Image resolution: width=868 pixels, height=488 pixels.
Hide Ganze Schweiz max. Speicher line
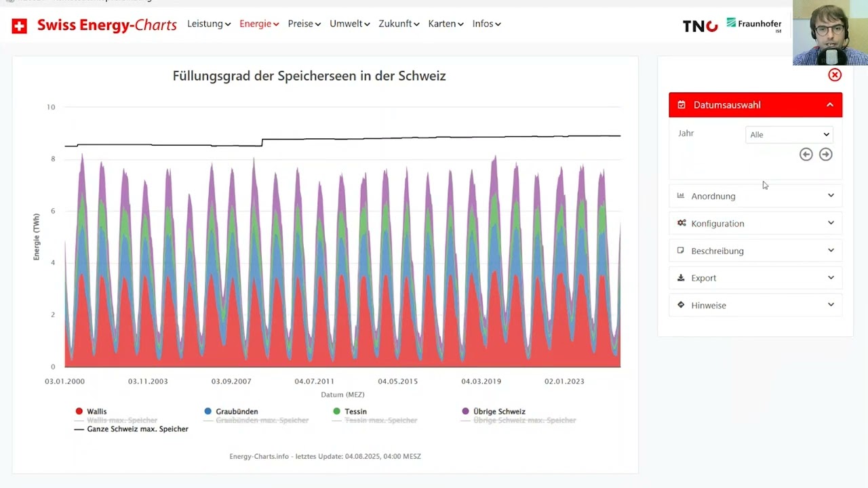(131, 429)
